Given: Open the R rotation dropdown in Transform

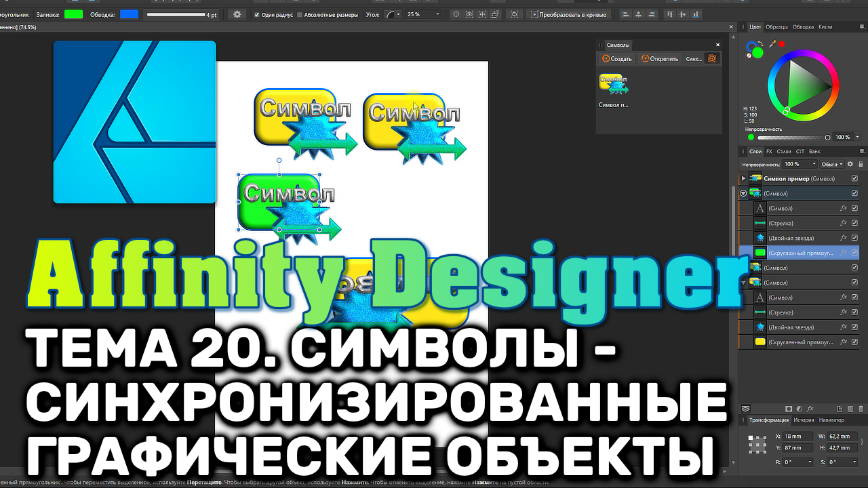Looking at the screenshot, I should [x=810, y=462].
